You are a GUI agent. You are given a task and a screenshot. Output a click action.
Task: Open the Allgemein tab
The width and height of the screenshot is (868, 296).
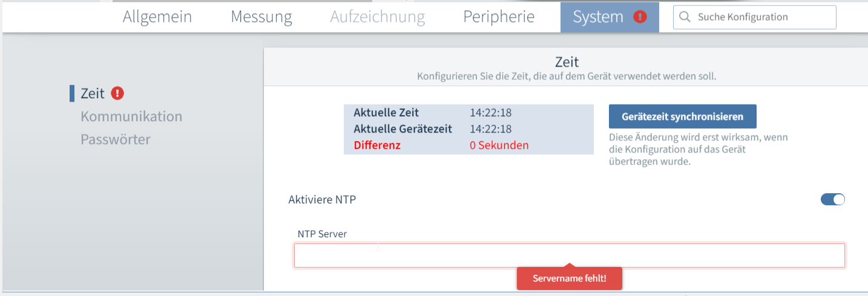(x=157, y=17)
